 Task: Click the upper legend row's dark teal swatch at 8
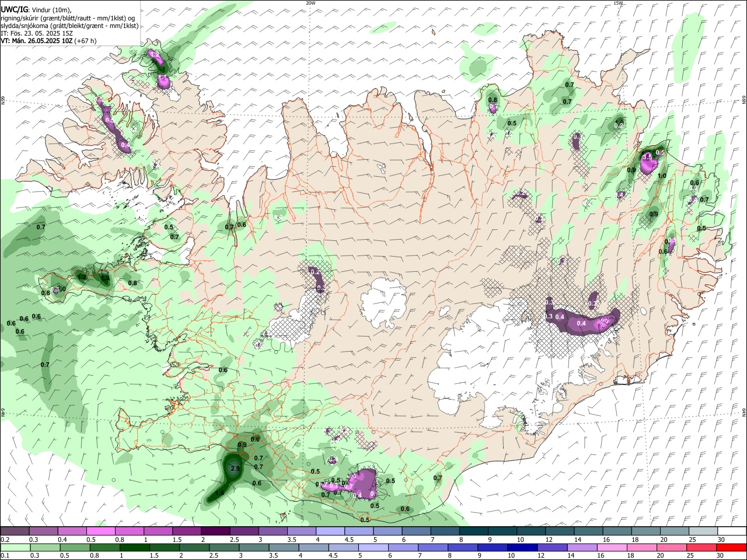pyautogui.click(x=474, y=531)
